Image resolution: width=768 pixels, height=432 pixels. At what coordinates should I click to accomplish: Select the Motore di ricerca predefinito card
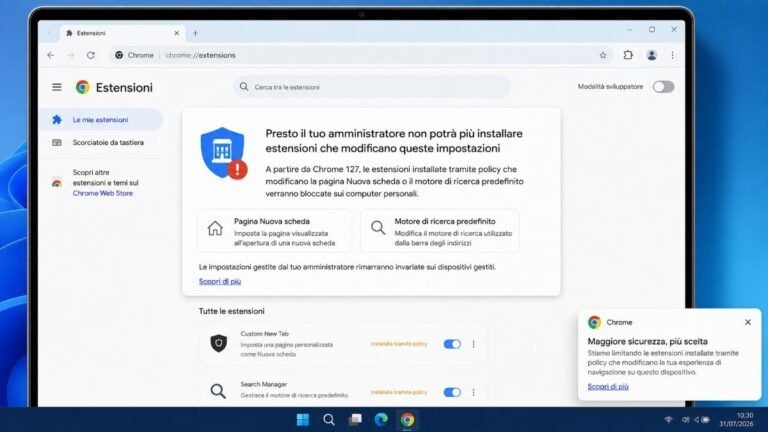tap(440, 231)
